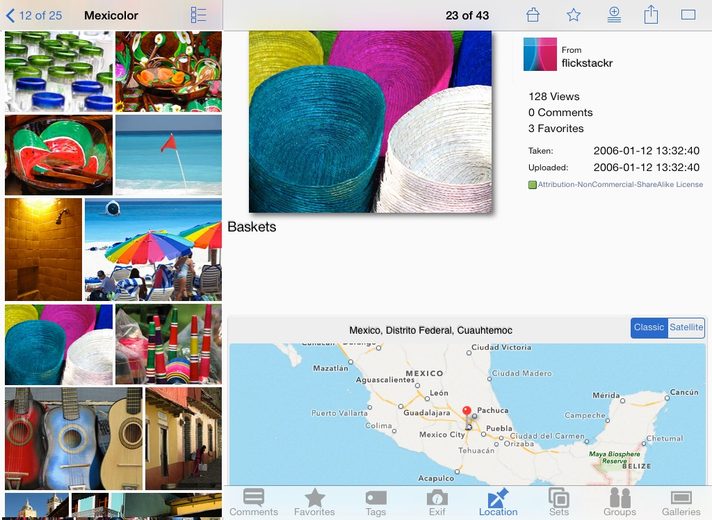Select rainbow beach umbrella thumbnail

click(153, 249)
